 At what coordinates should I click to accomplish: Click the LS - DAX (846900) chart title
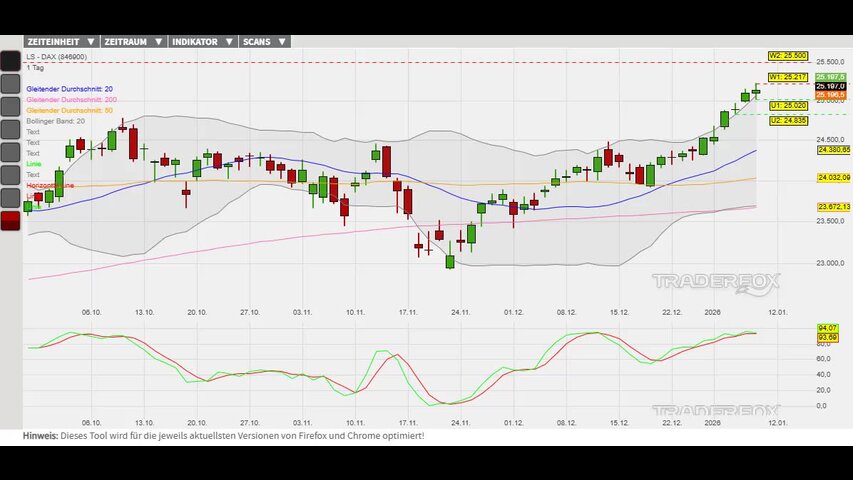tap(56, 57)
